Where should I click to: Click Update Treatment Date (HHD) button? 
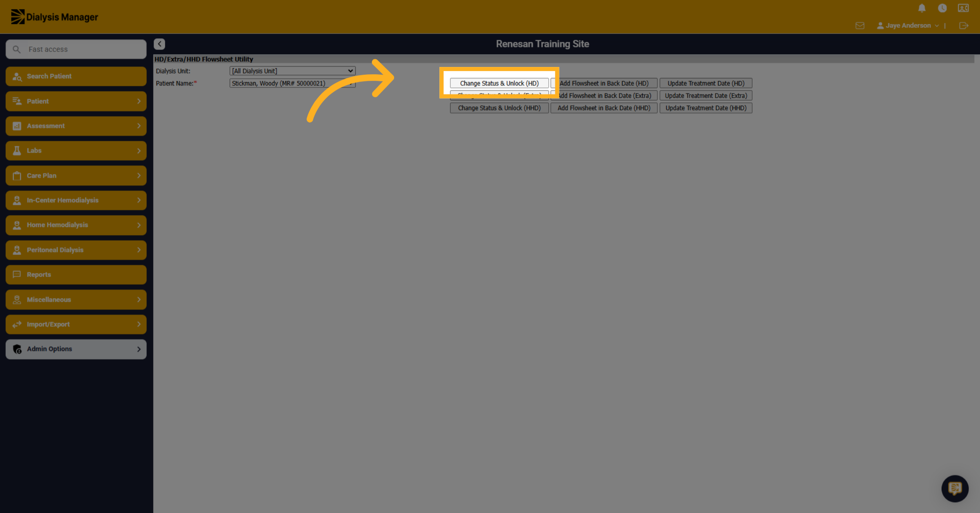706,108
